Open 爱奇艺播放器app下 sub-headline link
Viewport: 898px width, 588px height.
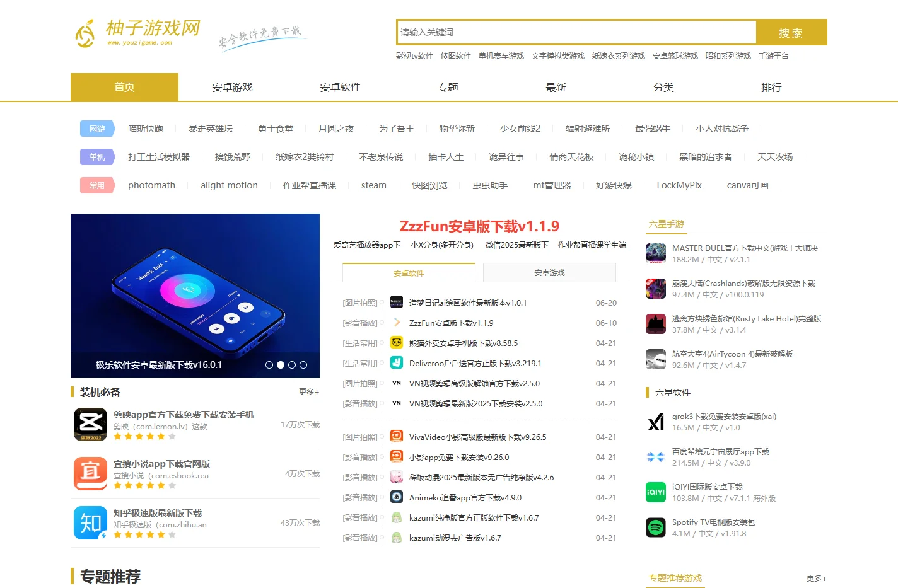367,245
